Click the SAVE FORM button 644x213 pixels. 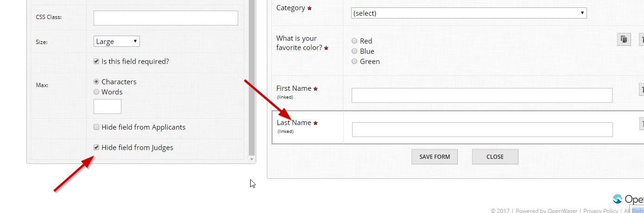tap(434, 157)
